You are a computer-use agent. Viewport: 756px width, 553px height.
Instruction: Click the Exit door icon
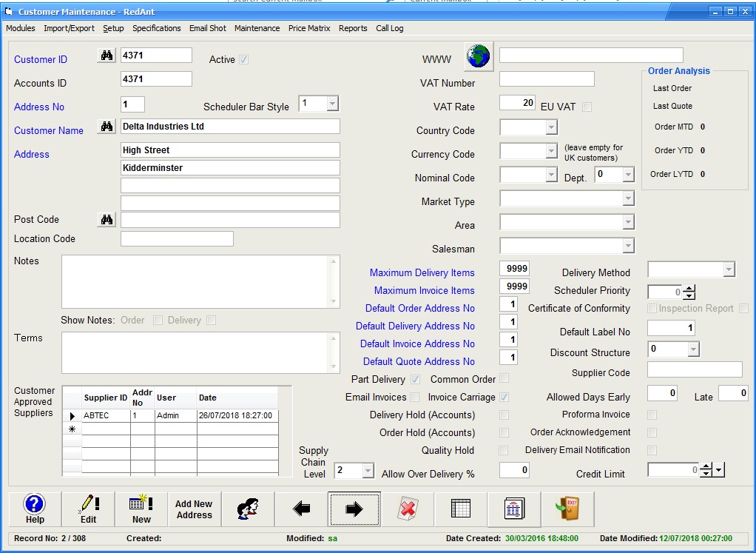567,509
